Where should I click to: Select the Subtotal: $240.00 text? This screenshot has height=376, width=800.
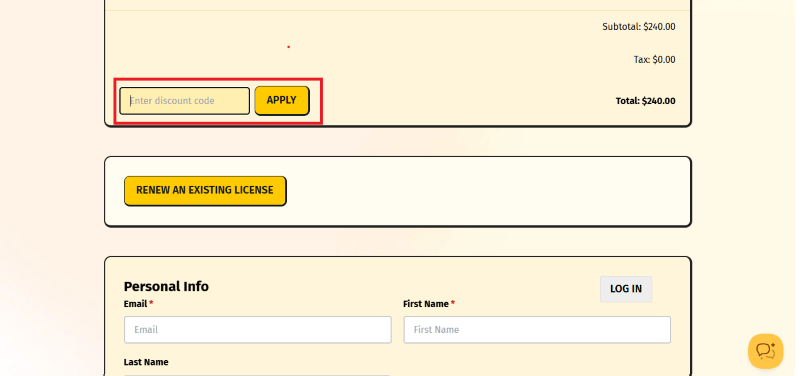[x=638, y=27]
